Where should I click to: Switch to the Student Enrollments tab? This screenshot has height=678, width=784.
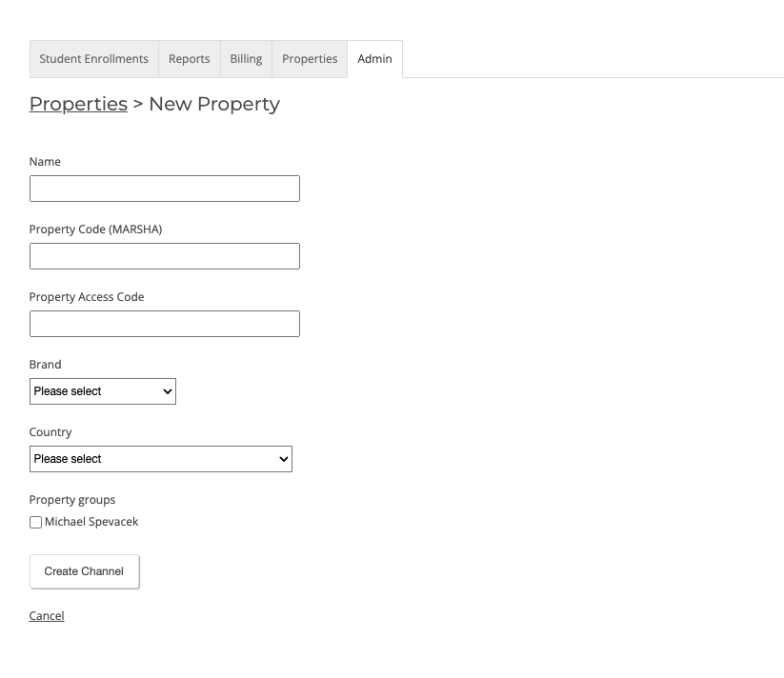click(94, 59)
